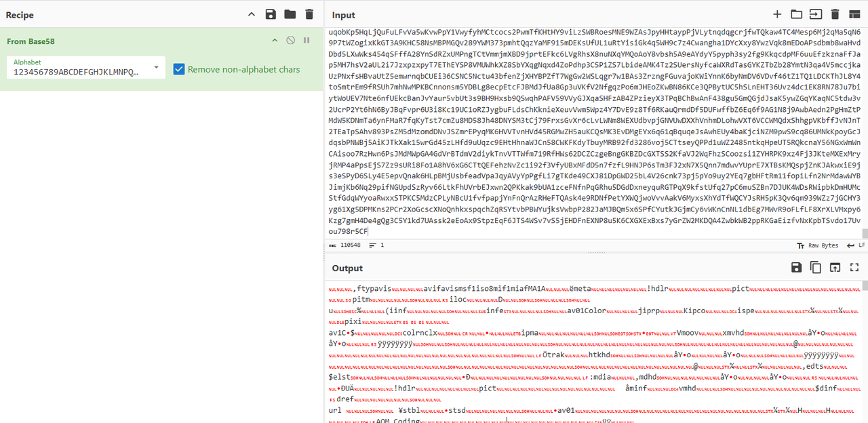Open the Alphabet dropdown
The height and width of the screenshot is (423, 868).
point(157,67)
